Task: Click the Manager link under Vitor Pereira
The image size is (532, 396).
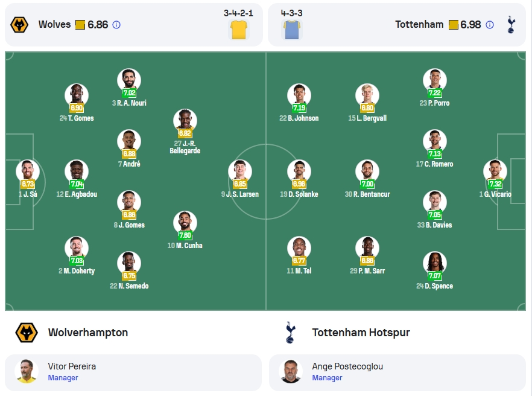Action: pyautogui.click(x=63, y=378)
